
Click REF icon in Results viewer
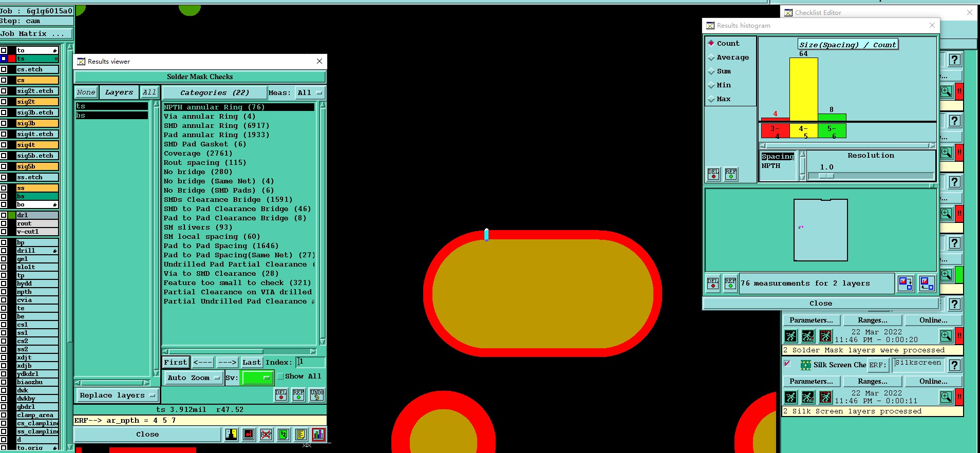(x=298, y=395)
